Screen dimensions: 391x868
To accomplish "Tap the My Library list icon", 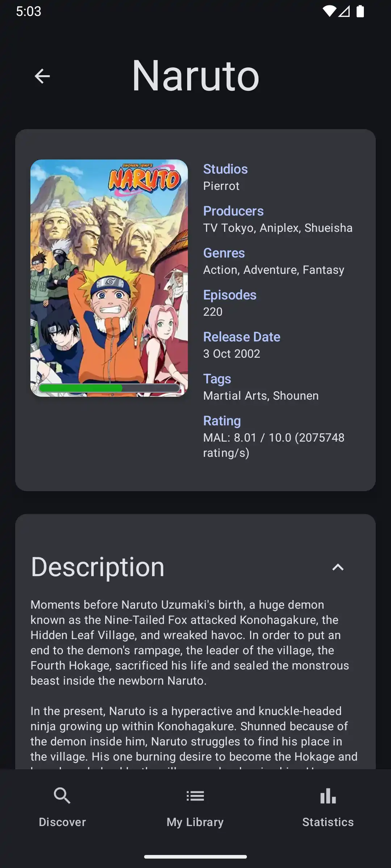I will (x=195, y=796).
